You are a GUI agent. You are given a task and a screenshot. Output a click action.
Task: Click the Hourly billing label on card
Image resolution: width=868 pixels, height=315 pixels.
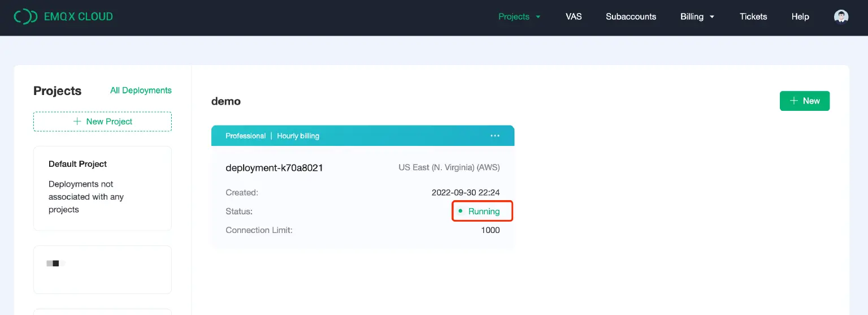pyautogui.click(x=298, y=136)
